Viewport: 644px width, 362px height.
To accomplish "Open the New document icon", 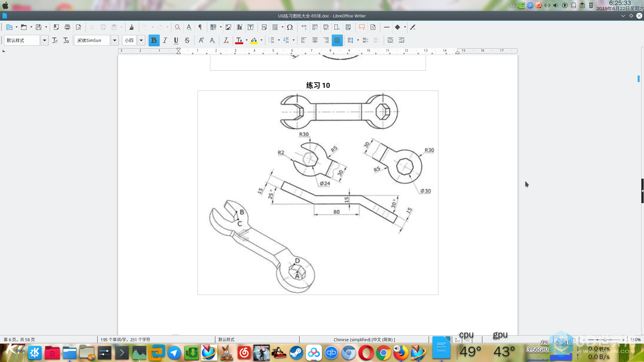I will pyautogui.click(x=9, y=27).
